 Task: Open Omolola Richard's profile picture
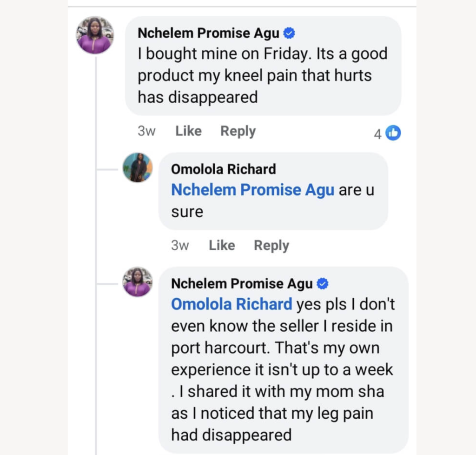(x=138, y=167)
